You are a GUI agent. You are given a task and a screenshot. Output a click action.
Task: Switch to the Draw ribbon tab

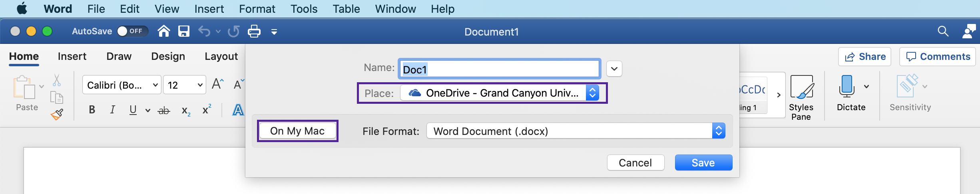point(119,56)
